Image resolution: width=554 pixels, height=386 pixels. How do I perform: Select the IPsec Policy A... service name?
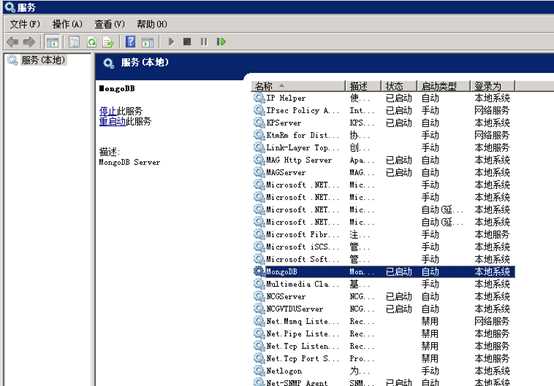303,111
